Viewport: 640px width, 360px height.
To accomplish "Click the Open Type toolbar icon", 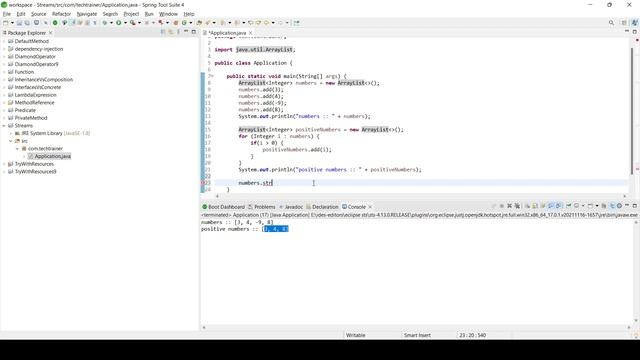I will (x=199, y=23).
